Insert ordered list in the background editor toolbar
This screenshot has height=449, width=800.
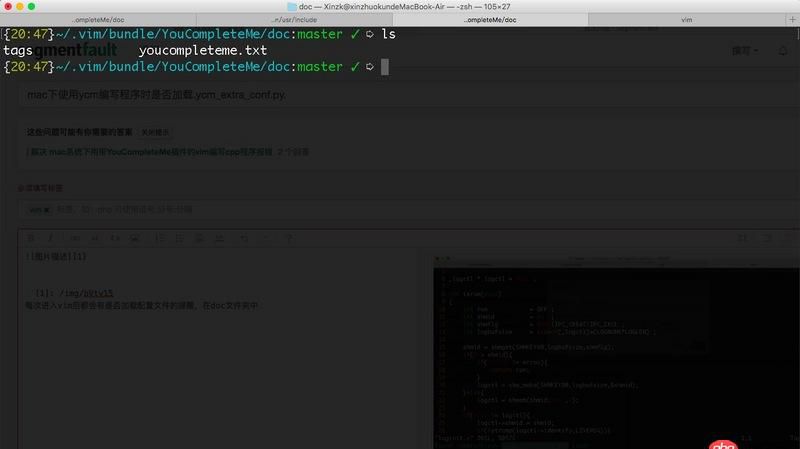tap(160, 238)
